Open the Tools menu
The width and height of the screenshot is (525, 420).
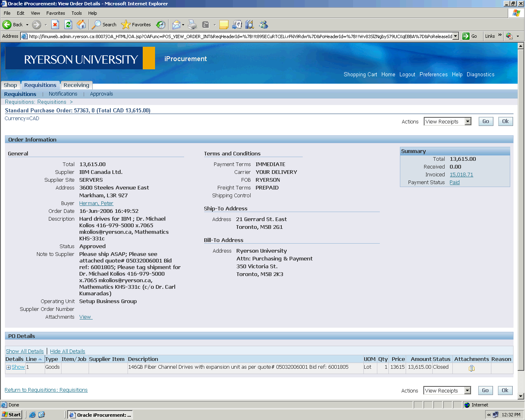[76, 13]
